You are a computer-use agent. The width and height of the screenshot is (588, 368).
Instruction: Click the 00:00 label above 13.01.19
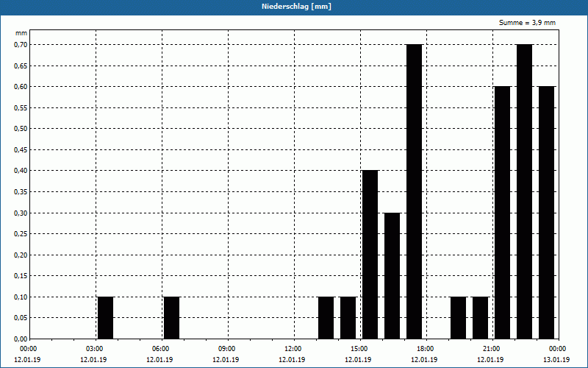pyautogui.click(x=558, y=349)
